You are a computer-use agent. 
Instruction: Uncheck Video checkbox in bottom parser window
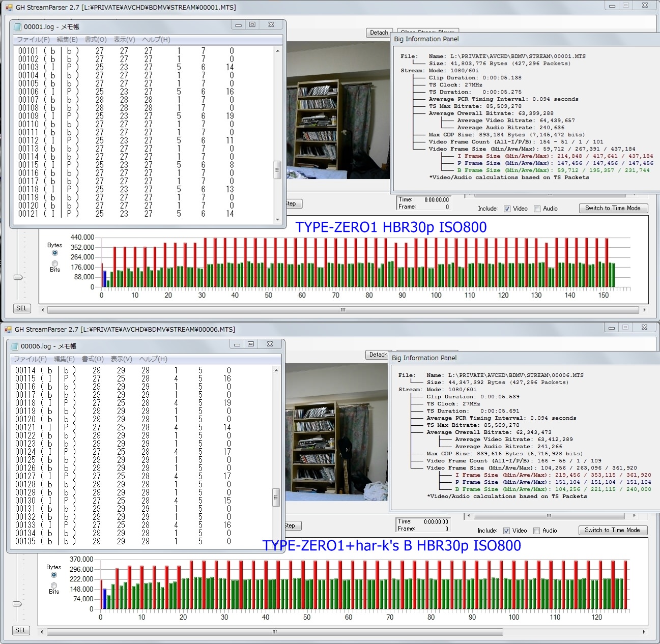pos(506,531)
